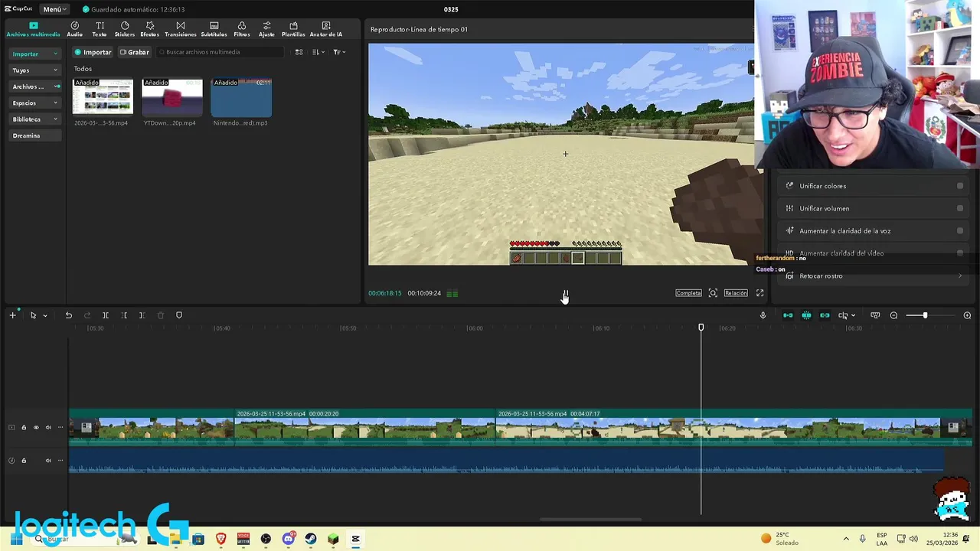Toggle Aumentar la claridad de la voz checkbox

click(960, 230)
